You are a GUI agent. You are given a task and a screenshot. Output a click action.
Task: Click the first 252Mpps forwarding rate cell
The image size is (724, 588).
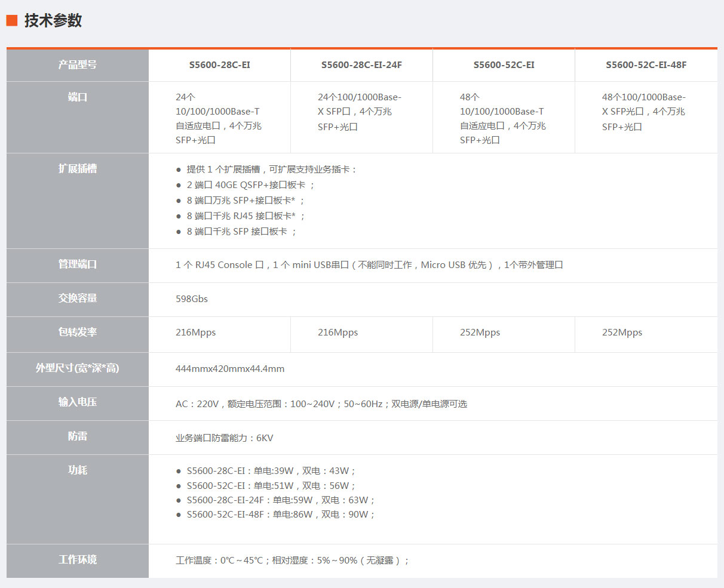pyautogui.click(x=480, y=333)
